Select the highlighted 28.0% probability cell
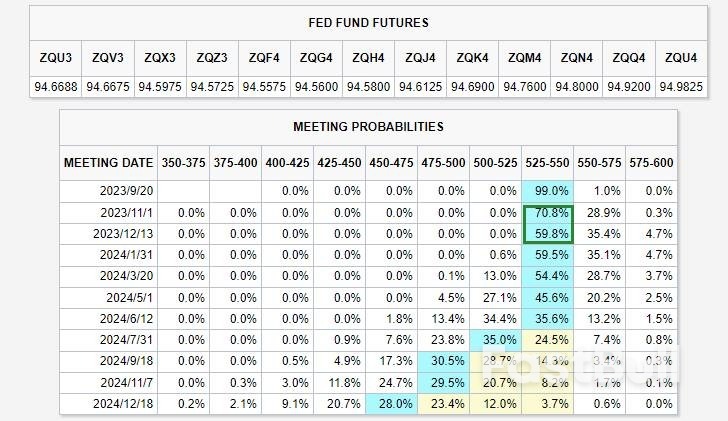 tap(391, 403)
